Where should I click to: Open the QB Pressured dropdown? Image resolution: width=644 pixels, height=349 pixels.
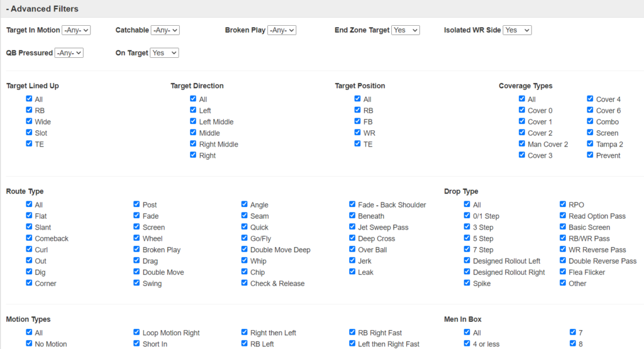pos(69,53)
